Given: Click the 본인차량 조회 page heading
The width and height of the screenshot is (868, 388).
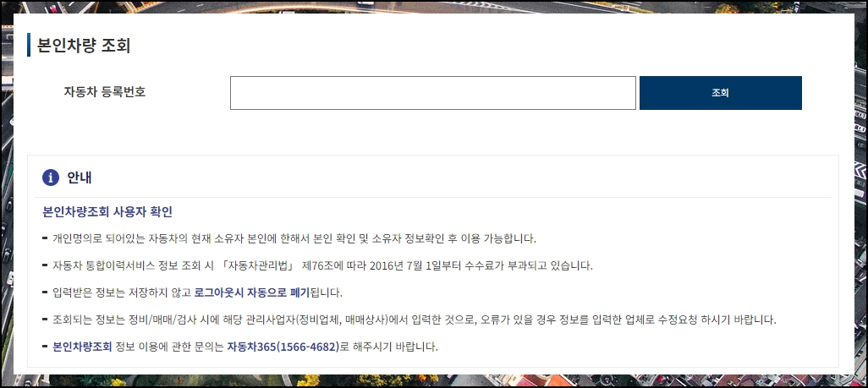Looking at the screenshot, I should 84,46.
